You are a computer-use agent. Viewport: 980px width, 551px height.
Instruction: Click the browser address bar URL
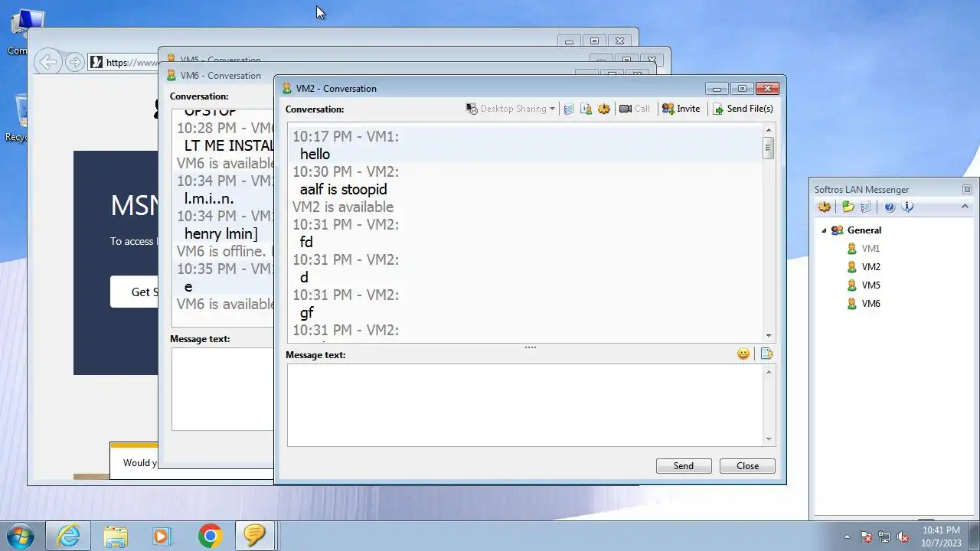(132, 63)
